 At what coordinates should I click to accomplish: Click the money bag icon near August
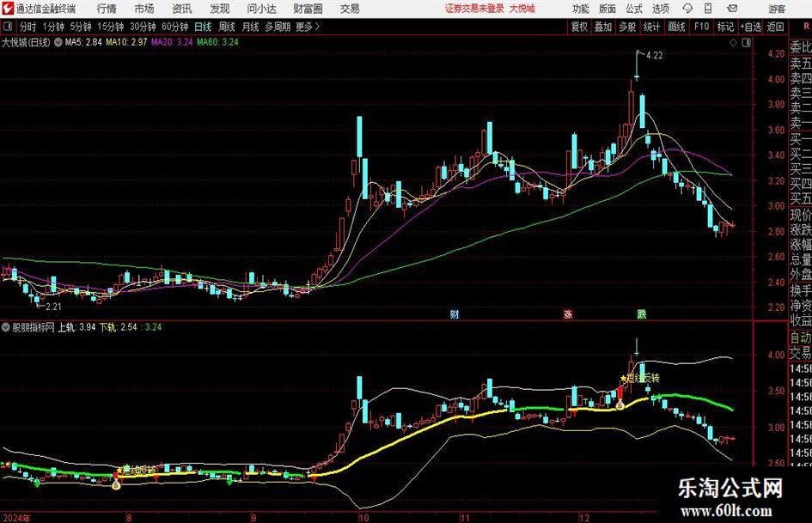[x=116, y=484]
